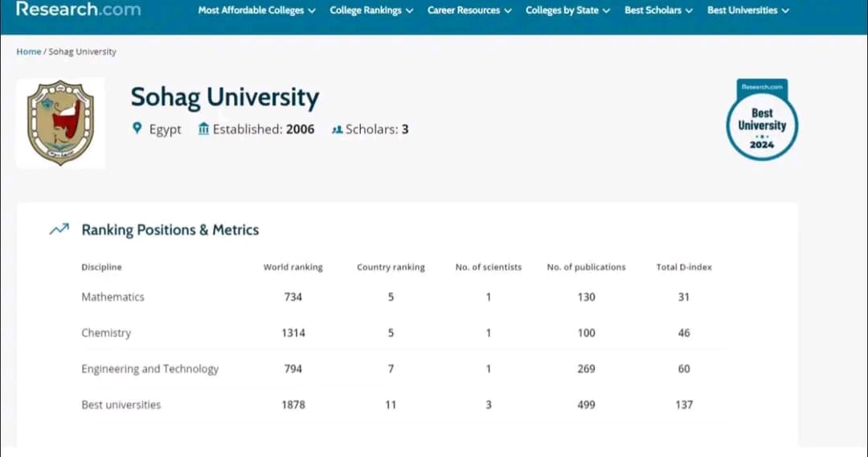Click Mathematics world ranking 734

[293, 297]
